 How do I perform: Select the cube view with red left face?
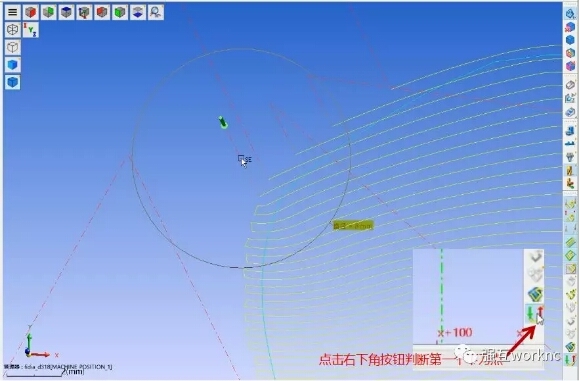(102, 12)
